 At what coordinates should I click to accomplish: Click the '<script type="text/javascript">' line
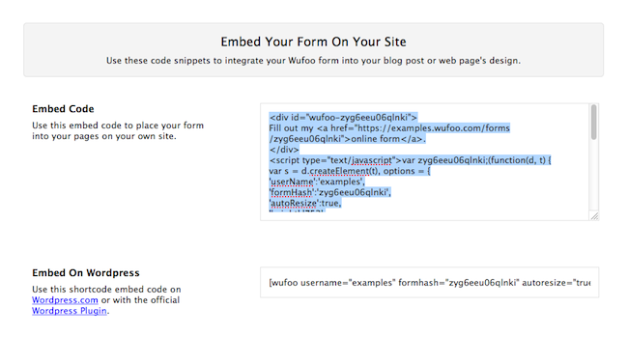pyautogui.click(x=410, y=160)
